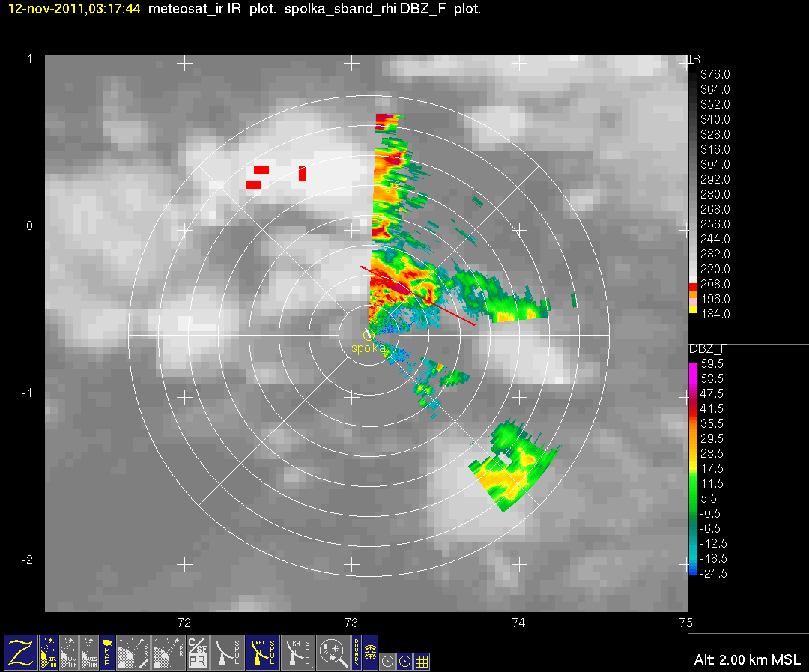Enable the WV 4km satellite layer

69,653
